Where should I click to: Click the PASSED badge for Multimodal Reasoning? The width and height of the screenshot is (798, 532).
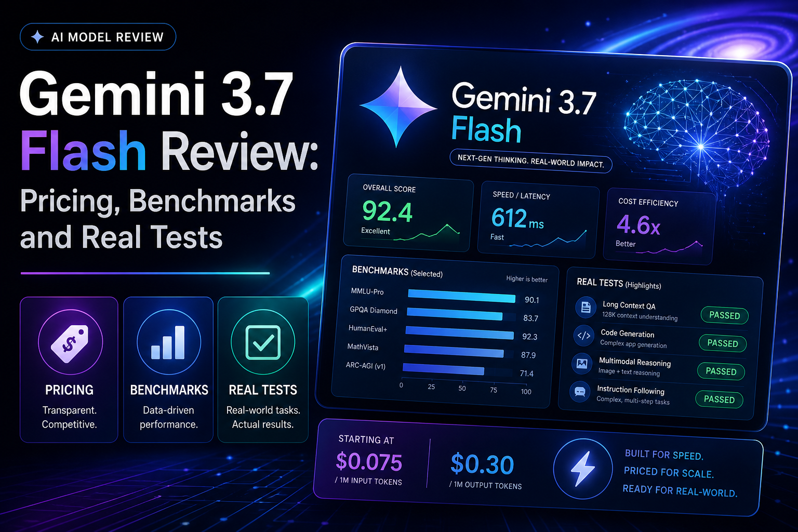point(721,371)
